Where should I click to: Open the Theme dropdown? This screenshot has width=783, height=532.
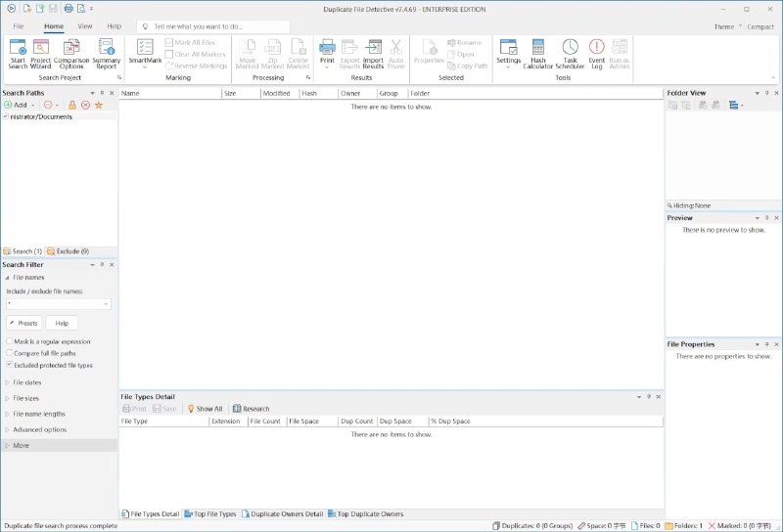pos(728,27)
